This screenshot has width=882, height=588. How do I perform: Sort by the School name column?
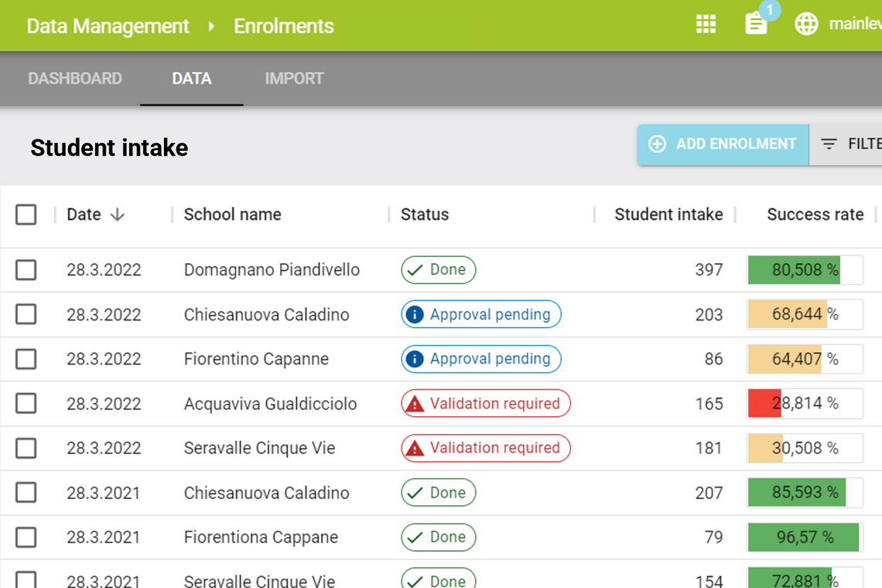(x=232, y=215)
